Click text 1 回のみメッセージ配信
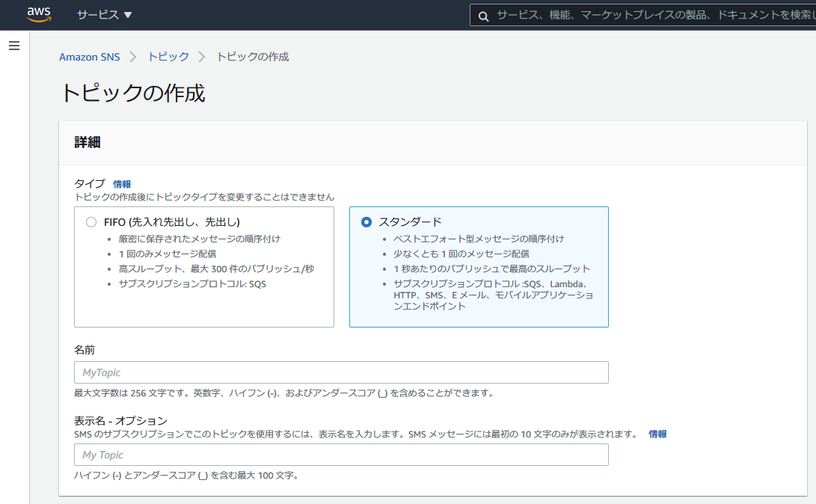 167,253
